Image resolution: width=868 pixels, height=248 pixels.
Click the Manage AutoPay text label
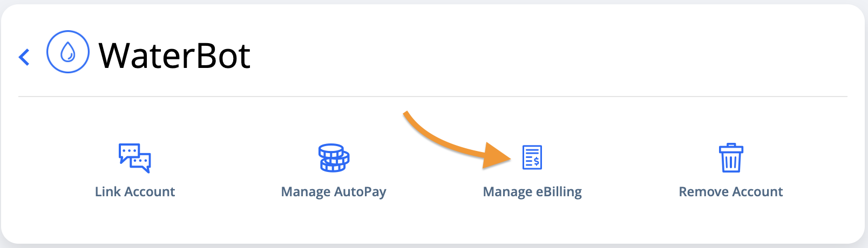334,192
